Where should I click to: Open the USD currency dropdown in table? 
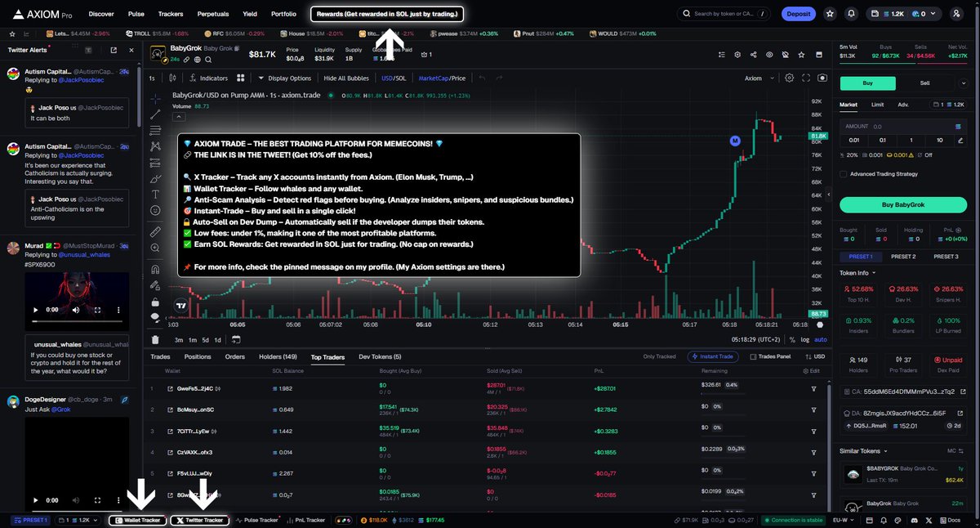[x=813, y=356]
